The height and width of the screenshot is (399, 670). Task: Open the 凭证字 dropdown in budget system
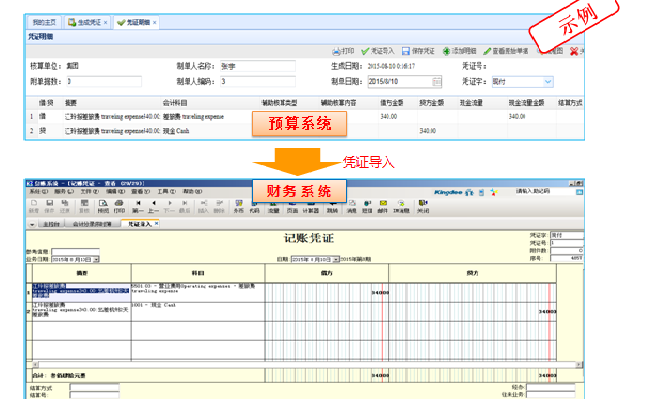tap(548, 82)
